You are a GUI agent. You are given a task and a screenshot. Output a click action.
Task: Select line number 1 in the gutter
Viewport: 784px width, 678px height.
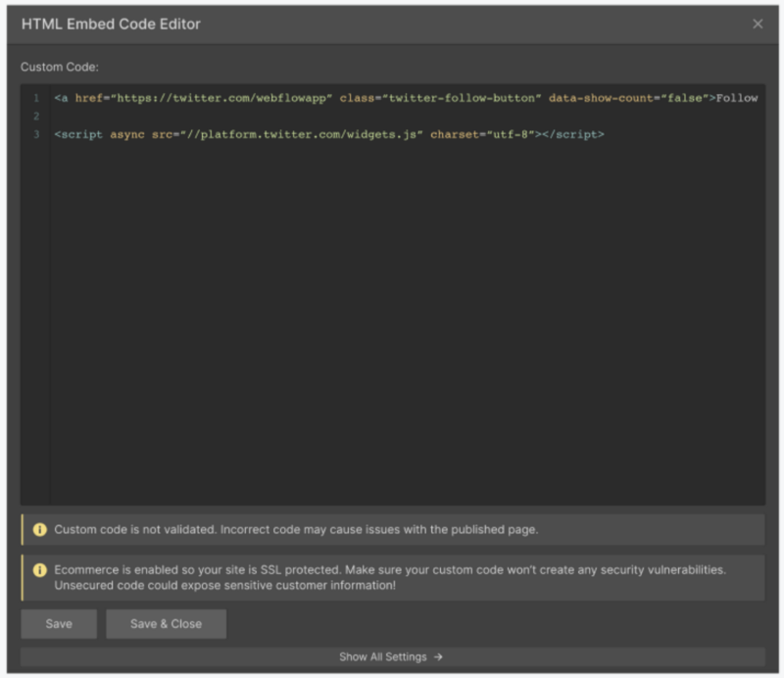pos(35,98)
